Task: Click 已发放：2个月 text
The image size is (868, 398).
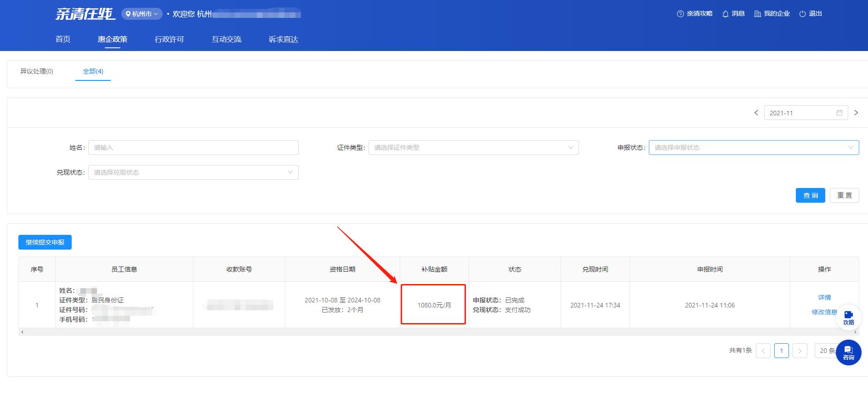Action: pos(342,310)
